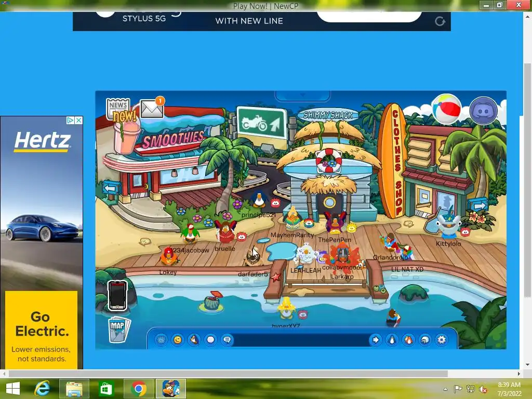Open Google Chrome from taskbar

pyautogui.click(x=138, y=389)
